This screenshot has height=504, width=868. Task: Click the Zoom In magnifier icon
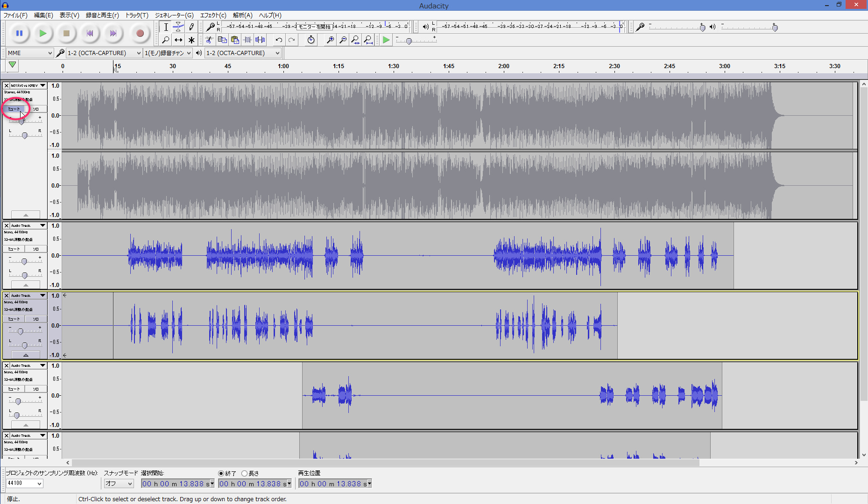(330, 40)
